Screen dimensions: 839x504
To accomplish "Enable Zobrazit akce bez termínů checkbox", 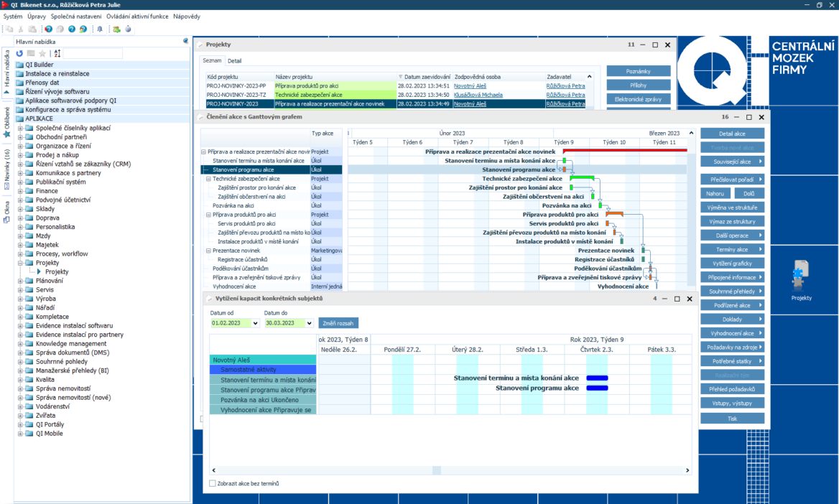I will pyautogui.click(x=213, y=483).
